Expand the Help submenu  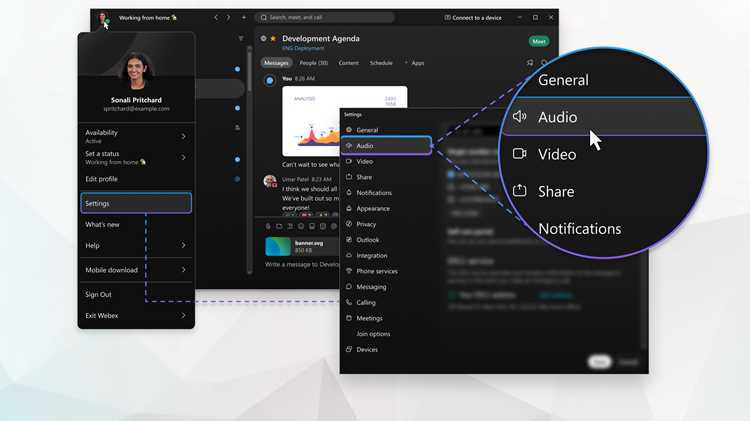[x=136, y=245]
